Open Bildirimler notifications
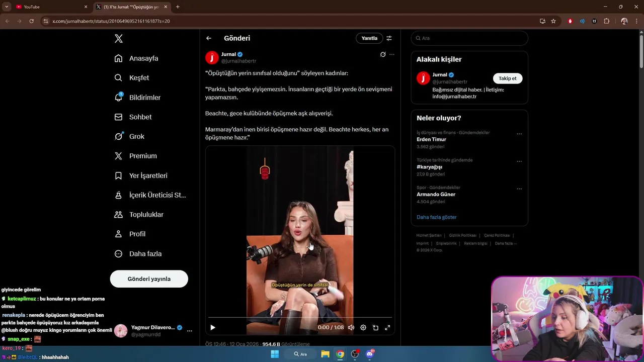The height and width of the screenshot is (362, 644). (x=137, y=98)
